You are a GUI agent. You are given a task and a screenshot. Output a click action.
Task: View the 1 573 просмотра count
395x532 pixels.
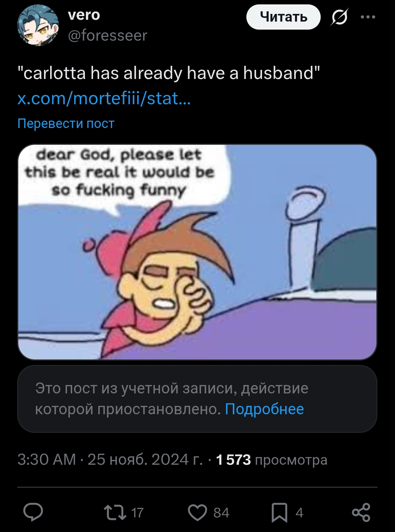(271, 460)
